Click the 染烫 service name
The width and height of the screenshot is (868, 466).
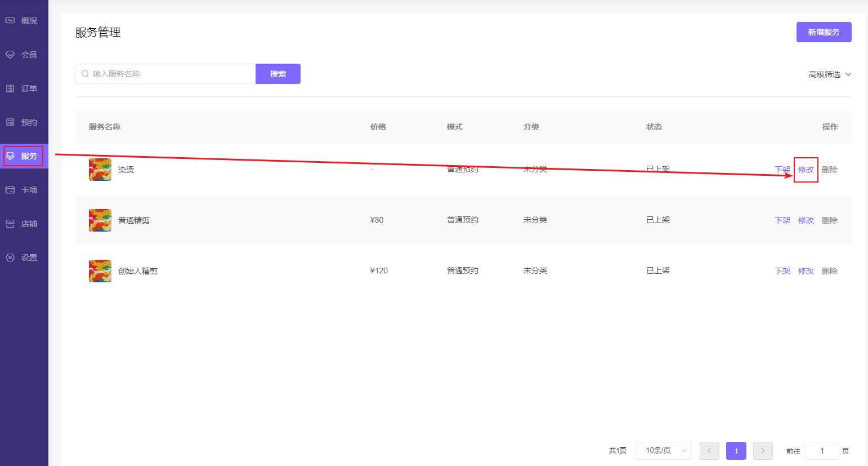point(126,170)
